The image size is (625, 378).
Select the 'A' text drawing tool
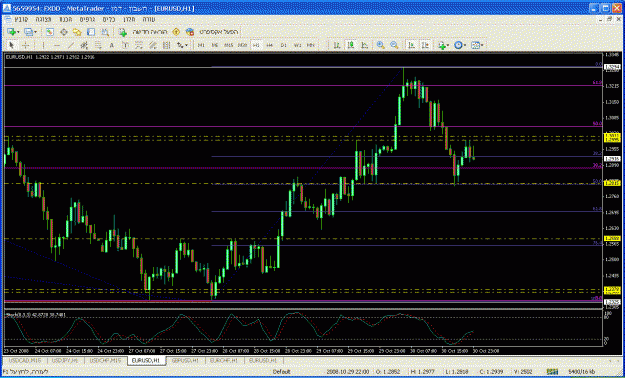click(112, 45)
